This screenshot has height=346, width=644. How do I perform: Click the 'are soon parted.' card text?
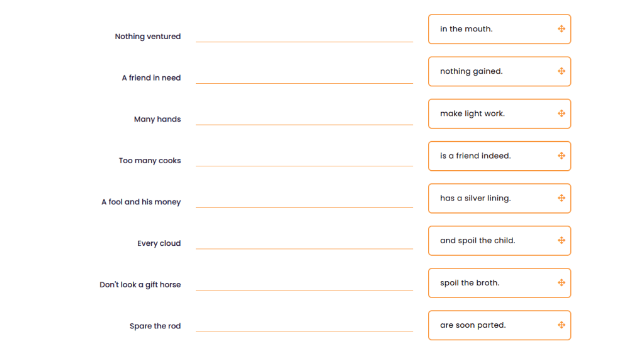tap(473, 325)
